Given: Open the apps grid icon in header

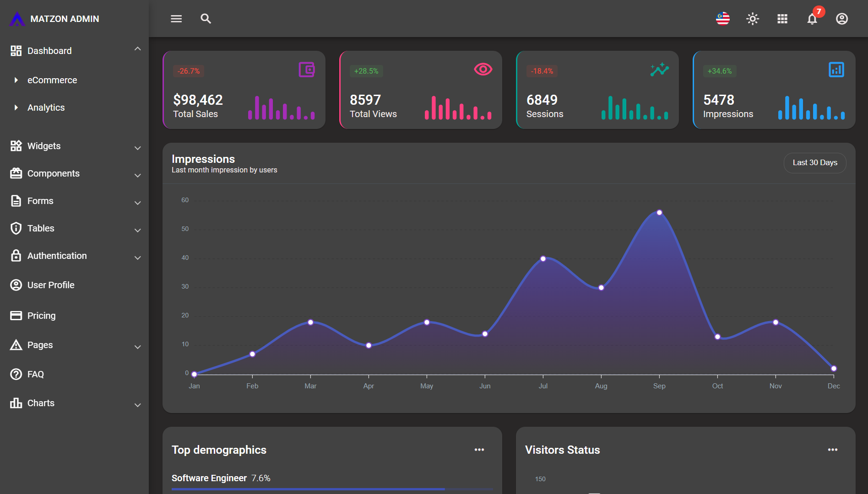Looking at the screenshot, I should [x=782, y=19].
